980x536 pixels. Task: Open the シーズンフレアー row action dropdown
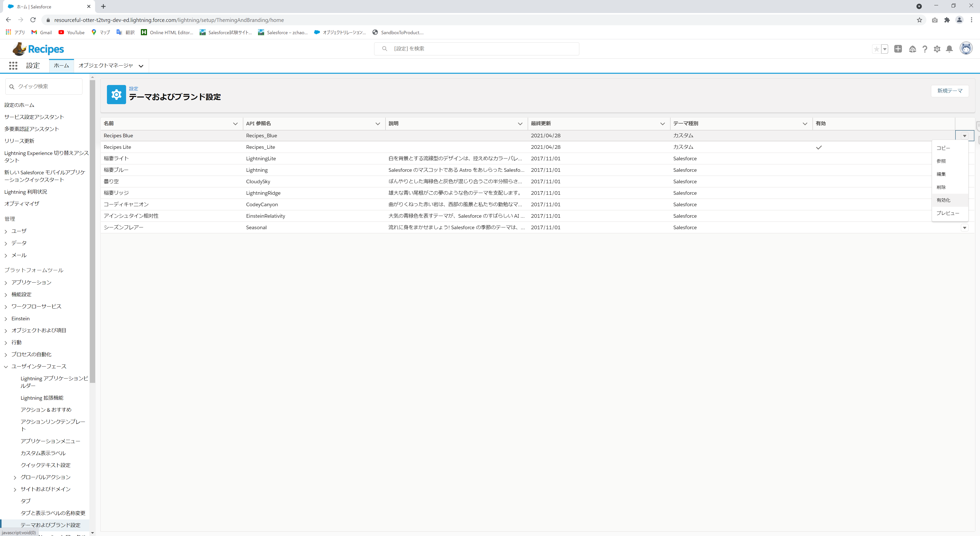pyautogui.click(x=964, y=227)
